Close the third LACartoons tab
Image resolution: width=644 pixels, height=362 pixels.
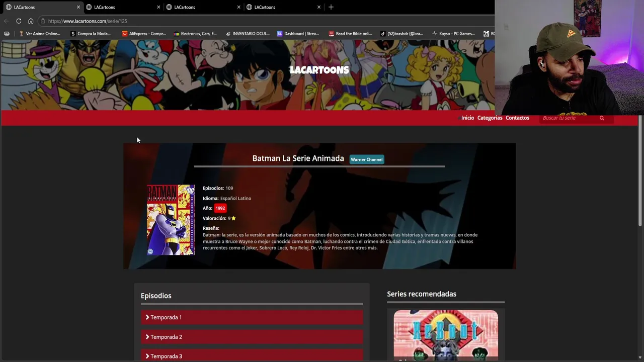pyautogui.click(x=238, y=7)
